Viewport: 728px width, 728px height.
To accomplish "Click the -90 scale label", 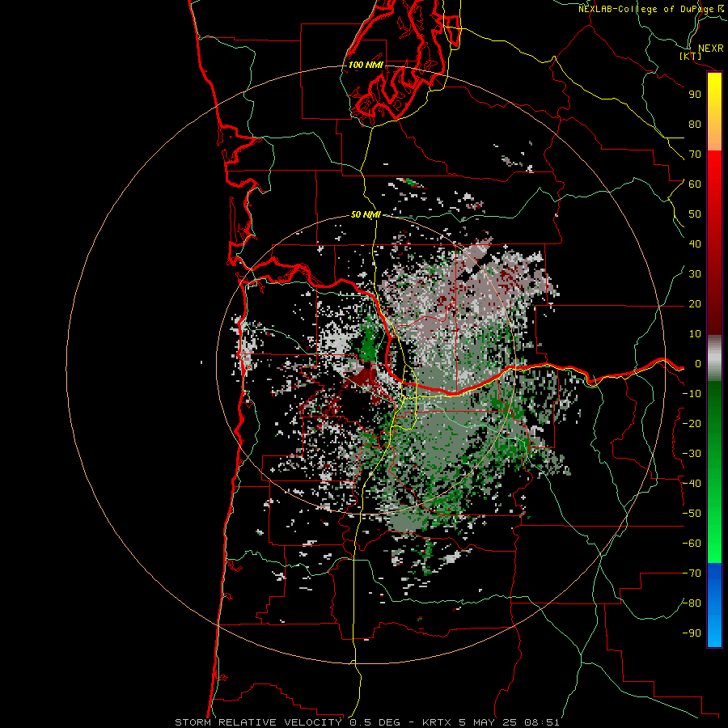I will tap(692, 633).
